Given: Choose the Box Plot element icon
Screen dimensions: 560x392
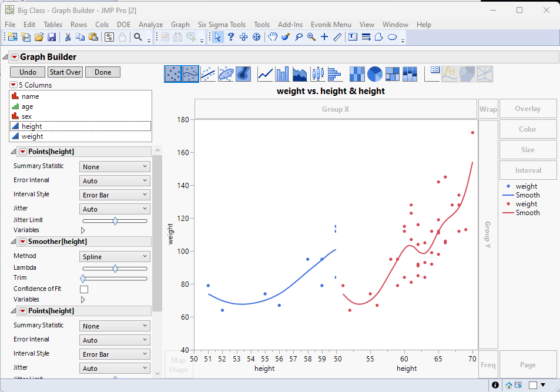Looking at the screenshot, I should click(317, 74).
